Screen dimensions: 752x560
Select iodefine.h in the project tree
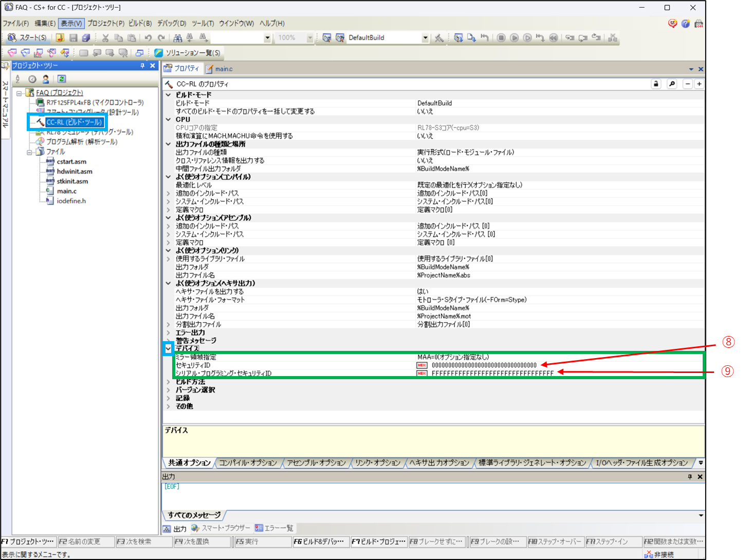tap(71, 201)
